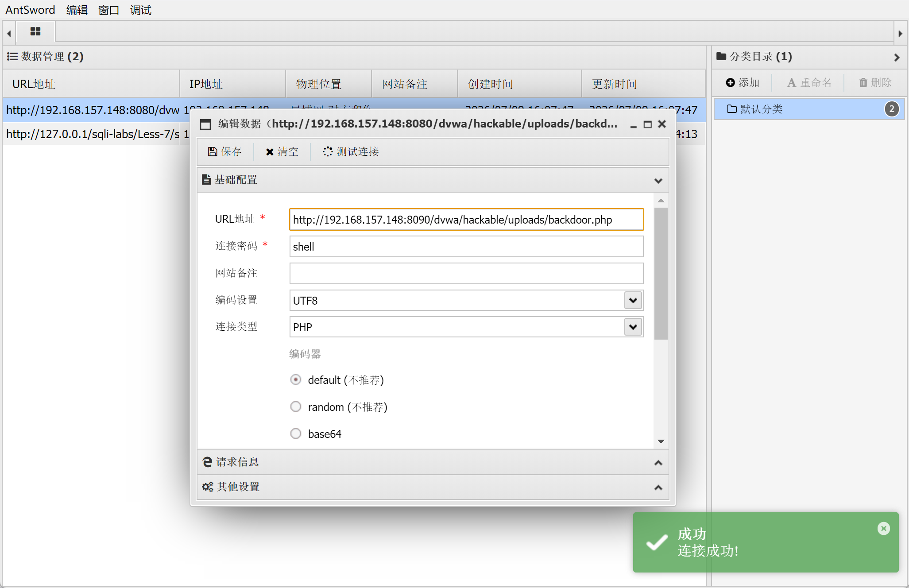
Task: Click the dialog vertical scrollbar thumb
Action: (x=661, y=273)
